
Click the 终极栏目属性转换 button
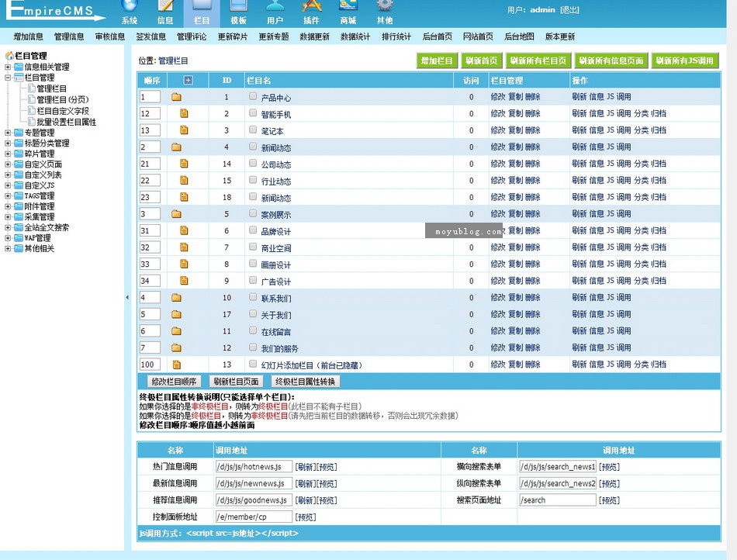point(305,382)
